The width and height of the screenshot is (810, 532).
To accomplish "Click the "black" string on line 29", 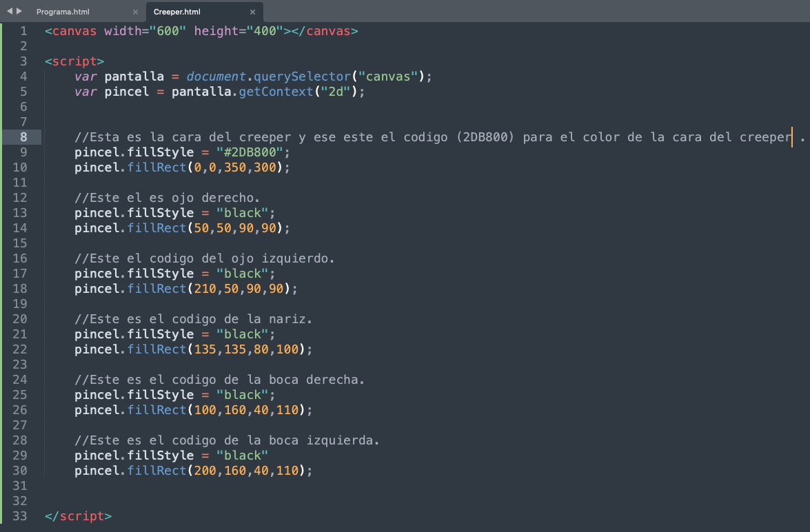I will [242, 456].
